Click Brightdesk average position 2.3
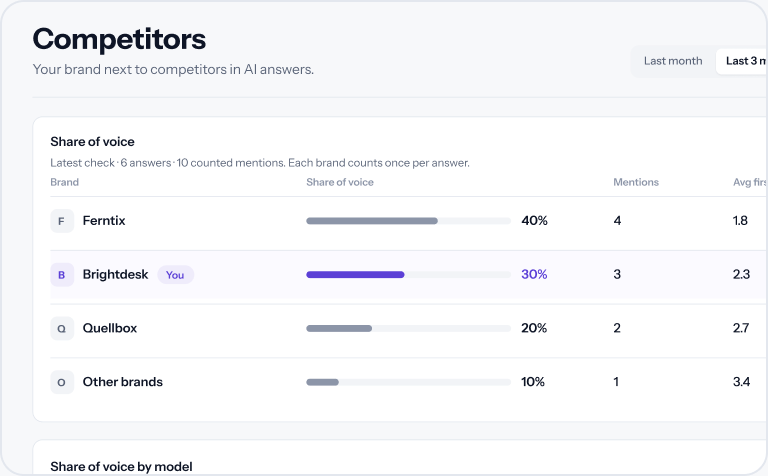Image resolution: width=768 pixels, height=476 pixels. coord(742,274)
